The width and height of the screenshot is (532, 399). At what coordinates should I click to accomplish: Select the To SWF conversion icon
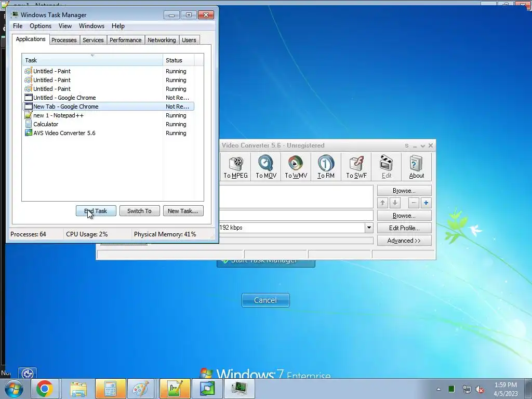(x=356, y=167)
